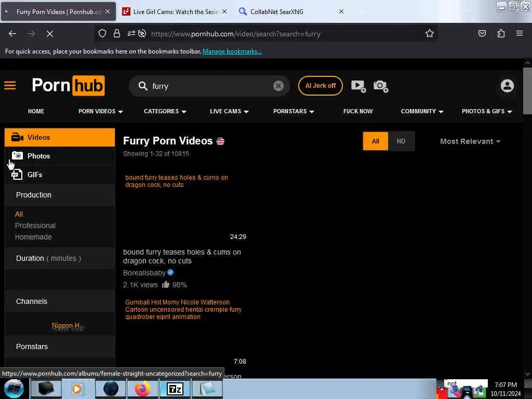
Task: Select Homemade under Production filter
Action: tap(33, 237)
